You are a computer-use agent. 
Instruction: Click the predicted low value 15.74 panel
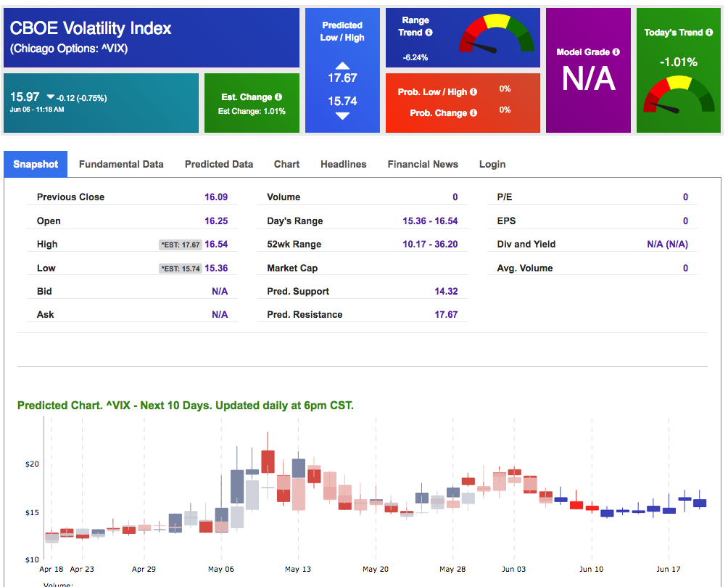pos(343,101)
